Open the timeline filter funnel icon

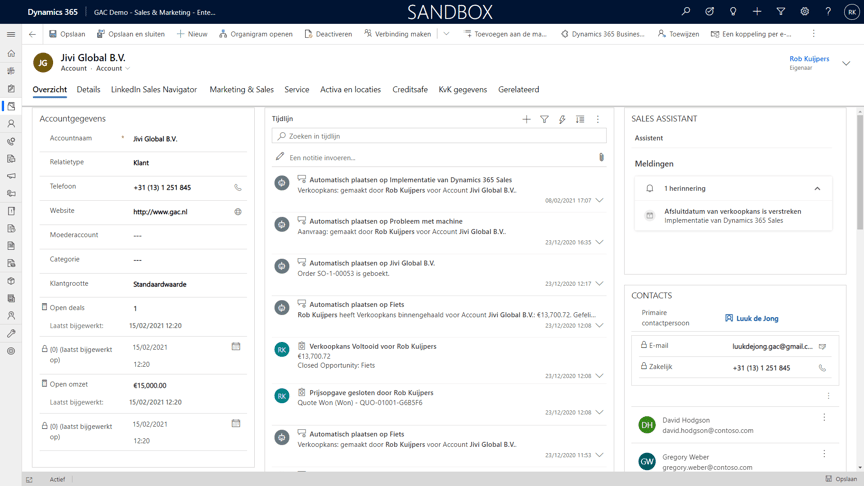[x=544, y=119]
